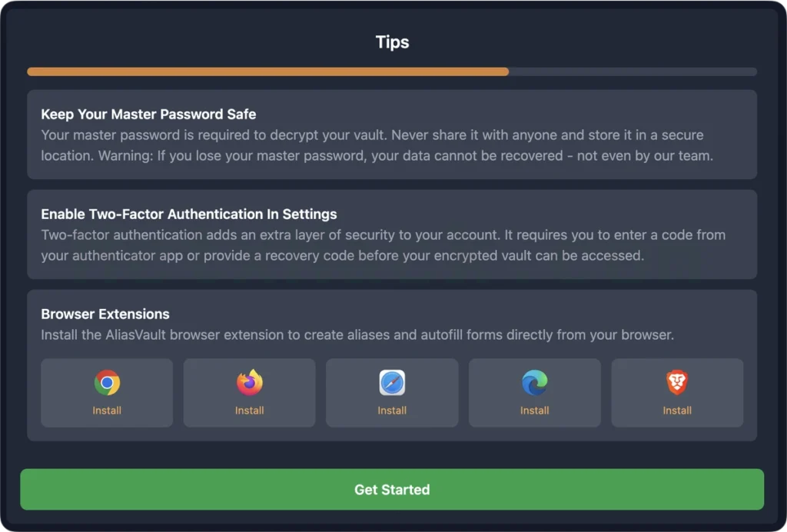
Task: Click the Google Chrome browser icon
Action: pyautogui.click(x=107, y=383)
